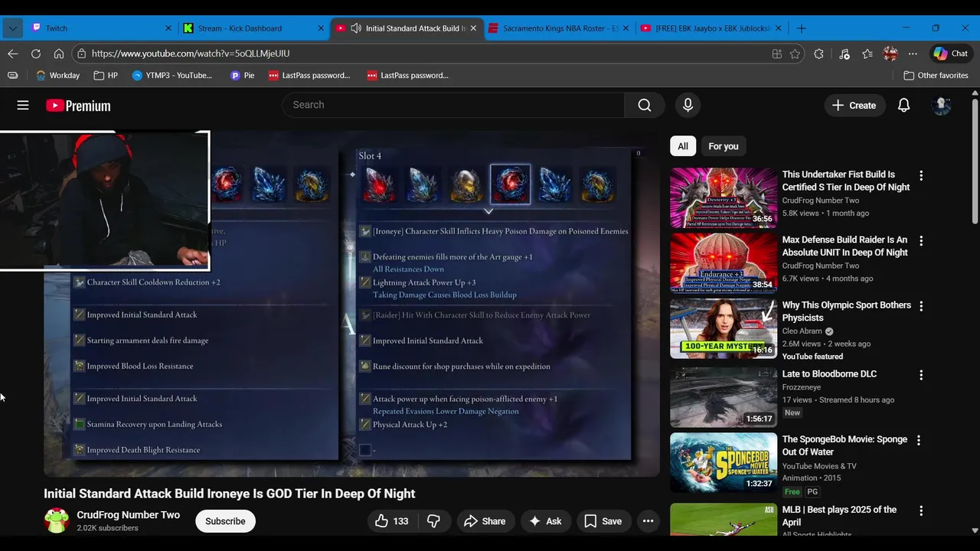This screenshot has height=551, width=980.
Task: Save the video to a playlist
Action: [603, 521]
